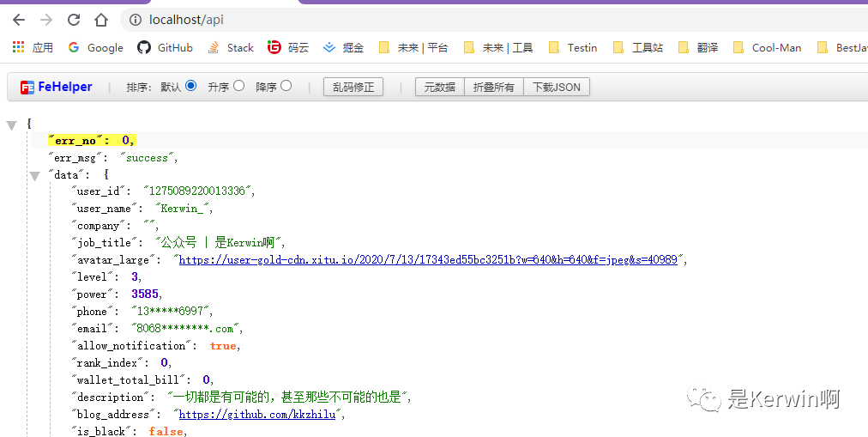This screenshot has width=868, height=437.
Task: Click the browser forward arrow
Action: point(46,20)
